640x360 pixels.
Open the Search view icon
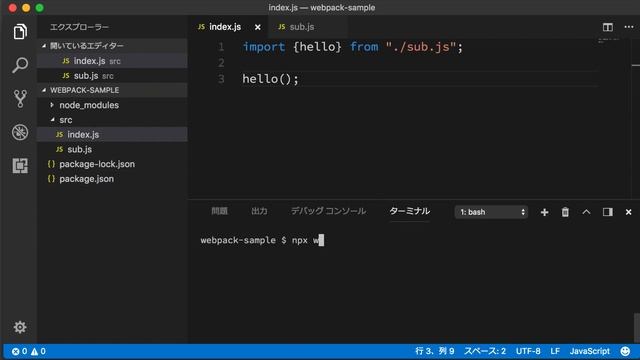click(x=20, y=65)
